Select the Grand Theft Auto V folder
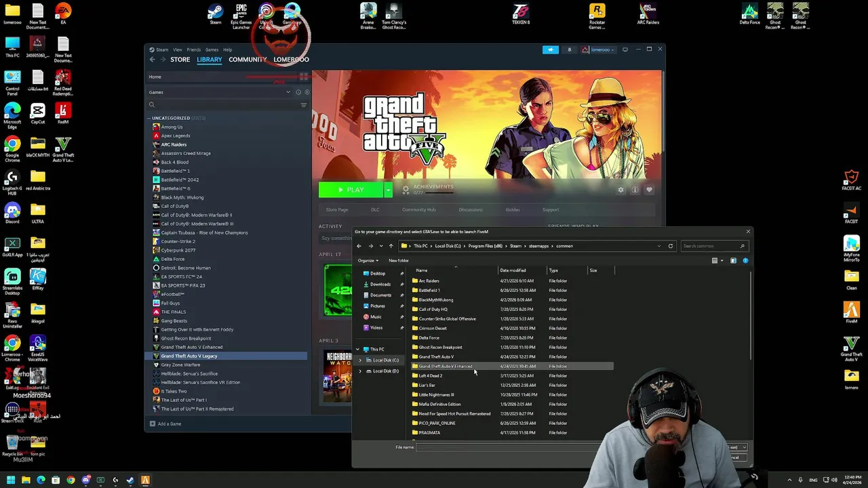Viewport: 868px width, 488px height. coord(436,357)
